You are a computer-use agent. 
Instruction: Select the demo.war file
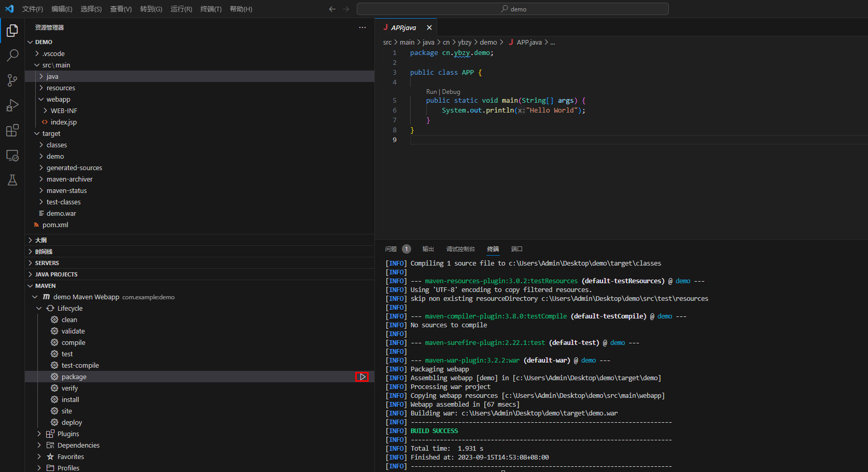click(x=61, y=213)
